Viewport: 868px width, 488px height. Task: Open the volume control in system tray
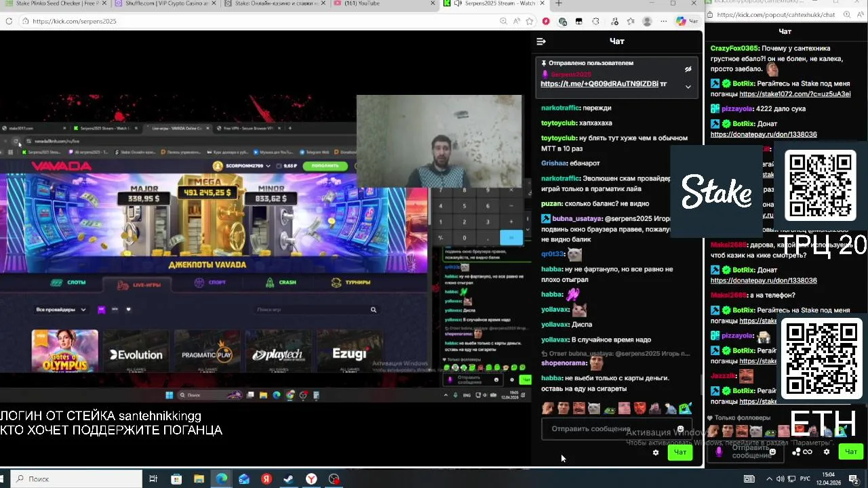780,479
